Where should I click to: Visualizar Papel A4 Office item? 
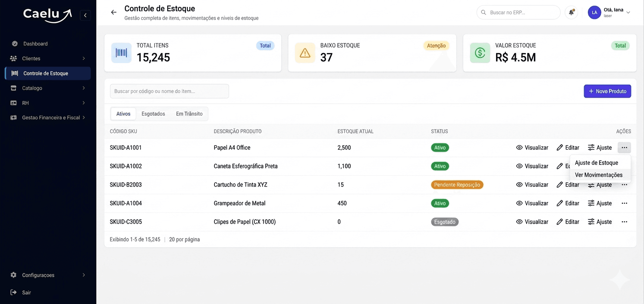click(532, 148)
